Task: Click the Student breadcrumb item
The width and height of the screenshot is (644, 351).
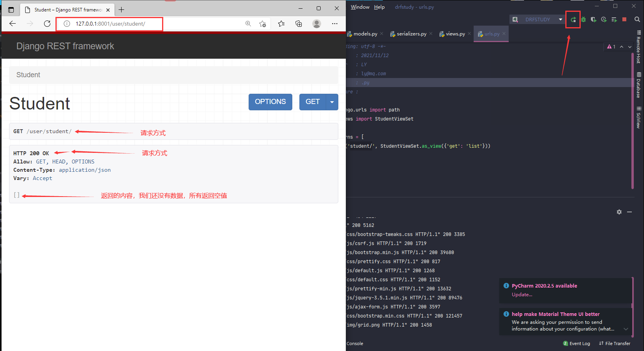Action: [x=28, y=75]
